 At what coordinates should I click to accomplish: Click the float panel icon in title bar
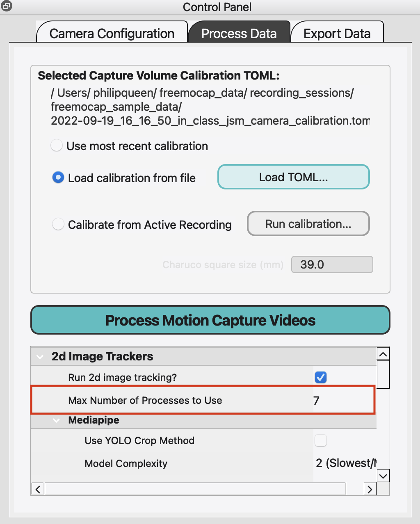[x=7, y=6]
